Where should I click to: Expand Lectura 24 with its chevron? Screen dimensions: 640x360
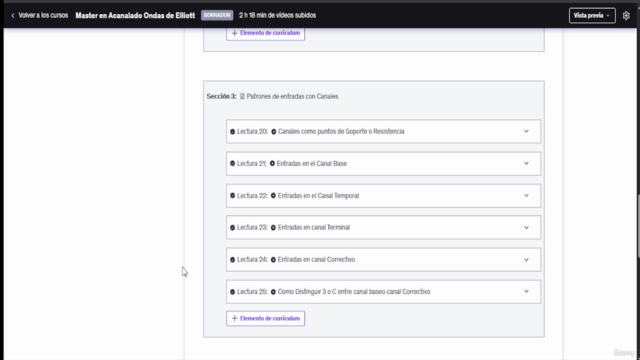[x=526, y=260]
